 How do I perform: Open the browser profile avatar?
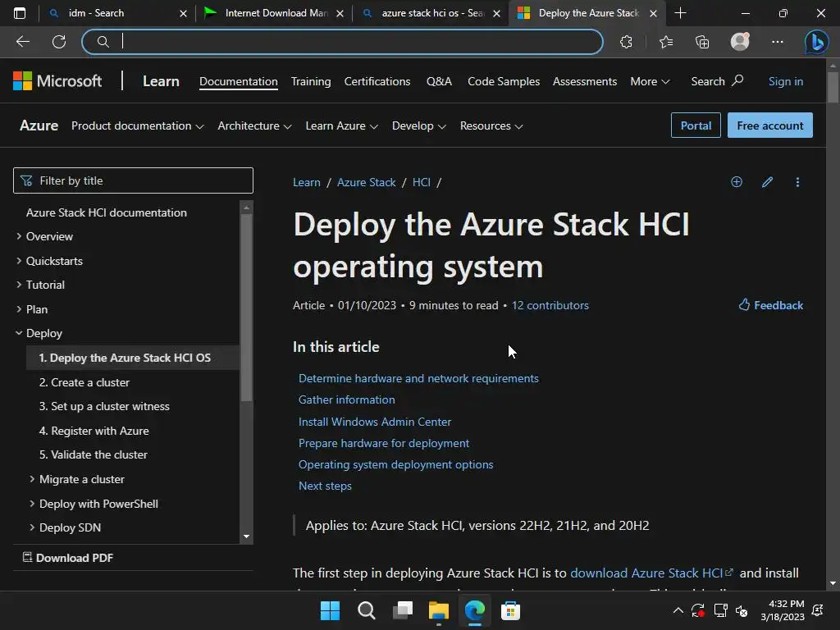(740, 41)
